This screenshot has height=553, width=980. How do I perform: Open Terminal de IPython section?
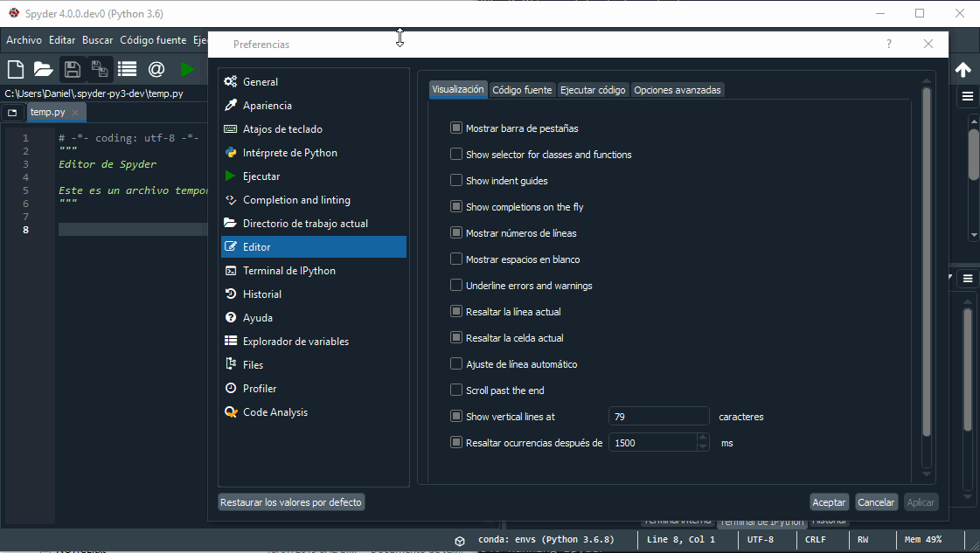click(314, 271)
